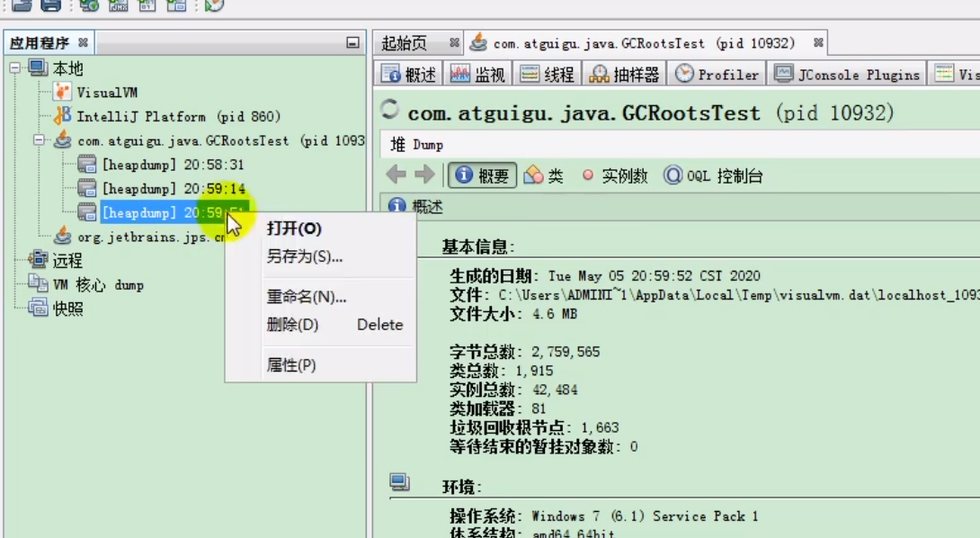Choose 另存为(S)... from the context menu
Viewport: 980px width, 538px height.
(x=305, y=256)
